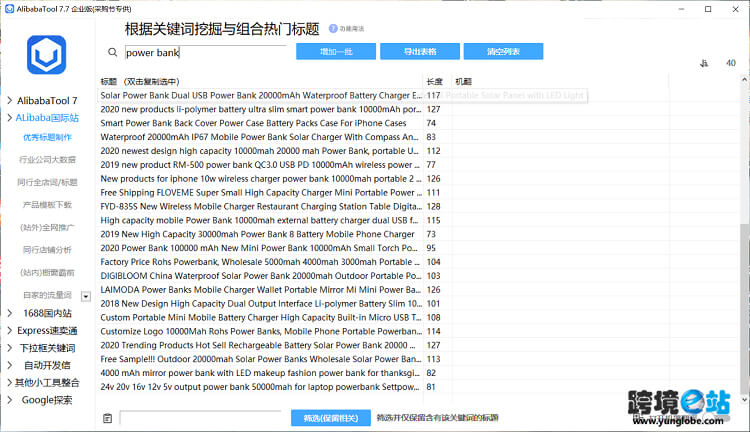Select row '4000 mAh mirror power bank with LED'
Screen dimensions: 750x432
[x=261, y=373]
